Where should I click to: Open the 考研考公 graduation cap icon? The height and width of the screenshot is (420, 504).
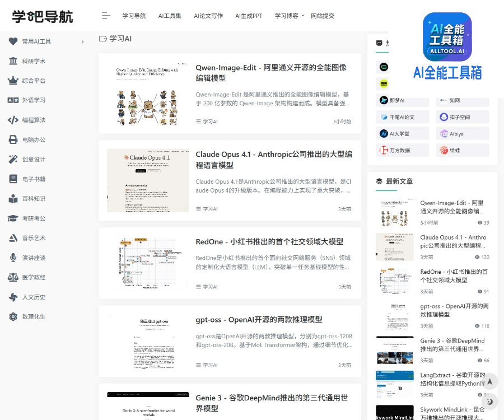(13, 218)
